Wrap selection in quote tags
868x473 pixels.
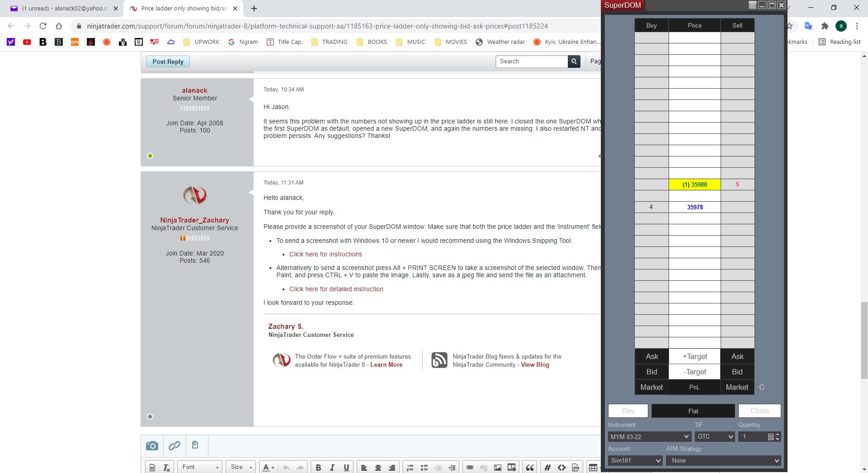click(530, 468)
